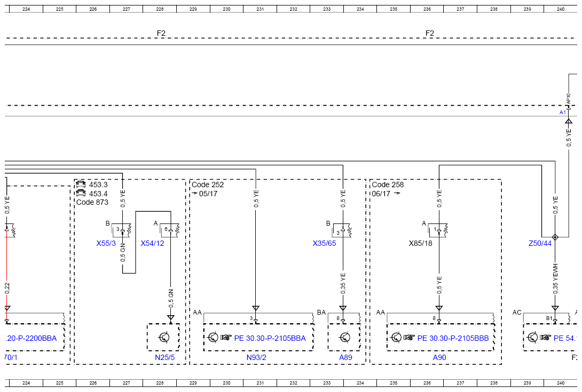Viewport: 582px width, 392px height.
Task: Click the car icon next to 453.4
Action: click(x=81, y=194)
